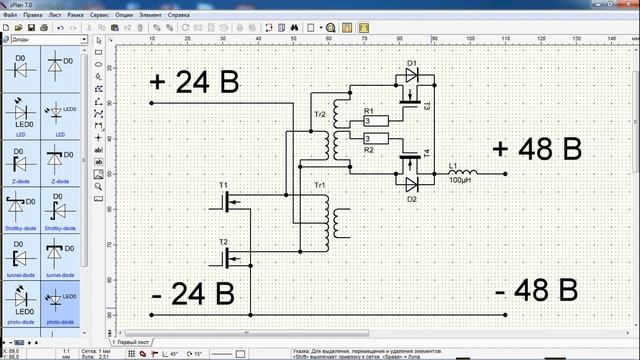The height and width of the screenshot is (360, 640).
Task: Toggle the first yellow panel button in toolbar
Action: click(347, 28)
